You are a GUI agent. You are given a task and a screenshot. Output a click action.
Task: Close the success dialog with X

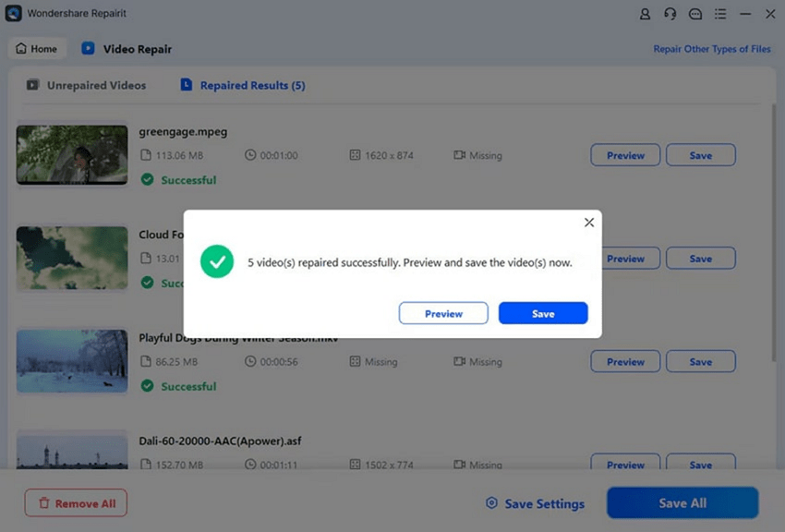[589, 223]
